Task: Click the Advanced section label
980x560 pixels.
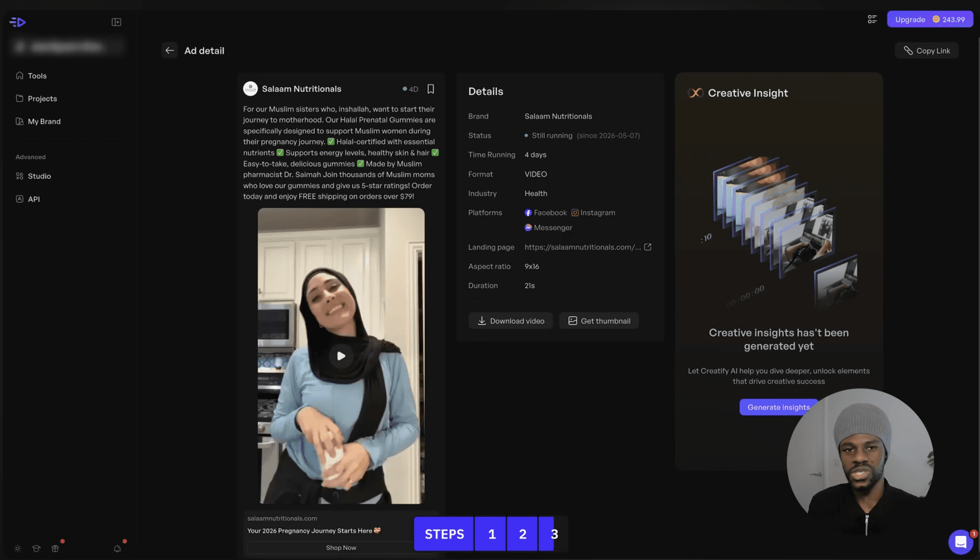Action: pyautogui.click(x=30, y=157)
